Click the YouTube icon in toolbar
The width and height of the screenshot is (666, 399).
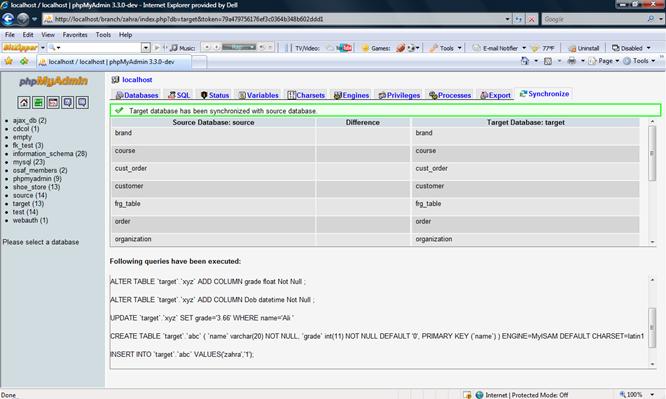click(344, 48)
